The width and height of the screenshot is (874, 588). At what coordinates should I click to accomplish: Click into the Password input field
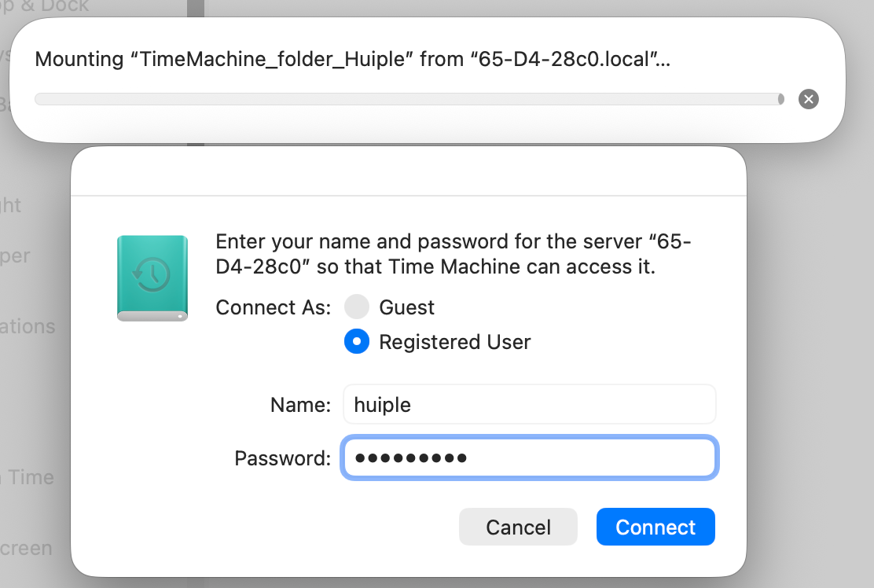click(x=529, y=458)
